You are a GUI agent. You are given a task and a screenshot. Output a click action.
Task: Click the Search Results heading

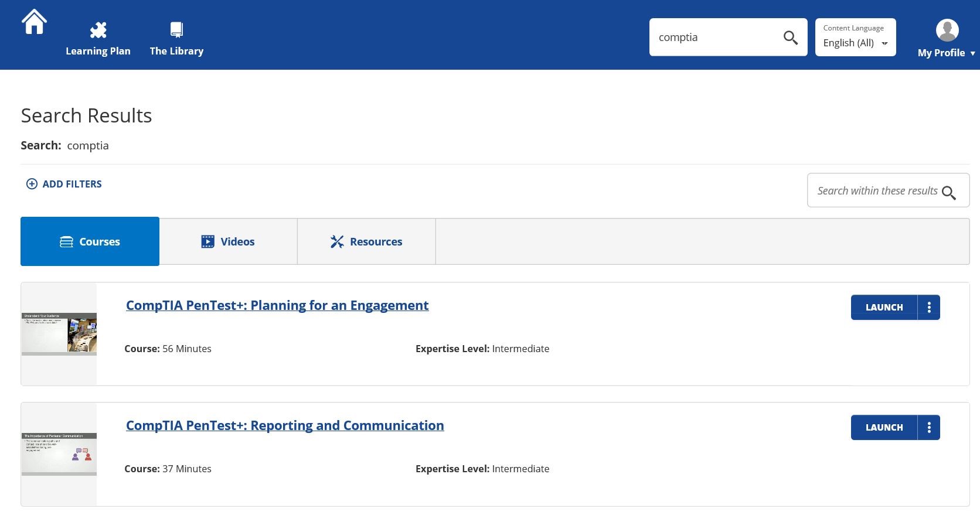tap(86, 115)
